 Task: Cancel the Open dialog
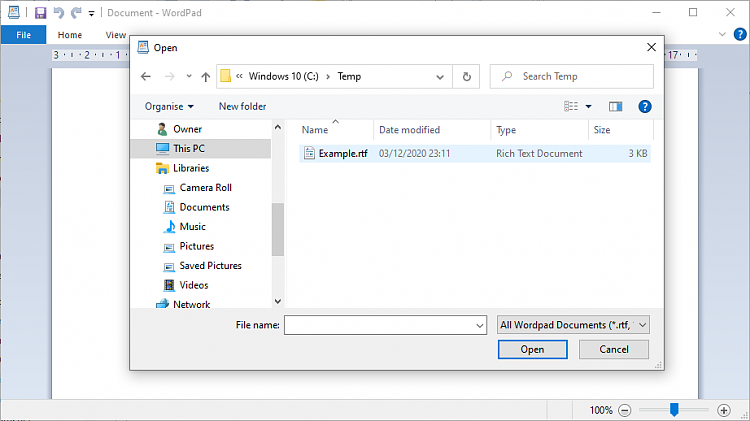pos(614,349)
